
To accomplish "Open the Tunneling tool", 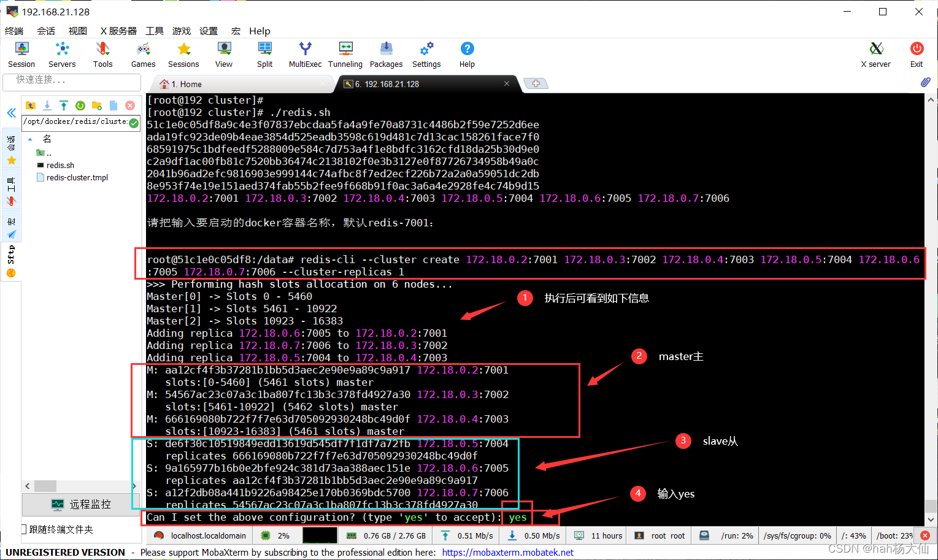I will pos(345,55).
